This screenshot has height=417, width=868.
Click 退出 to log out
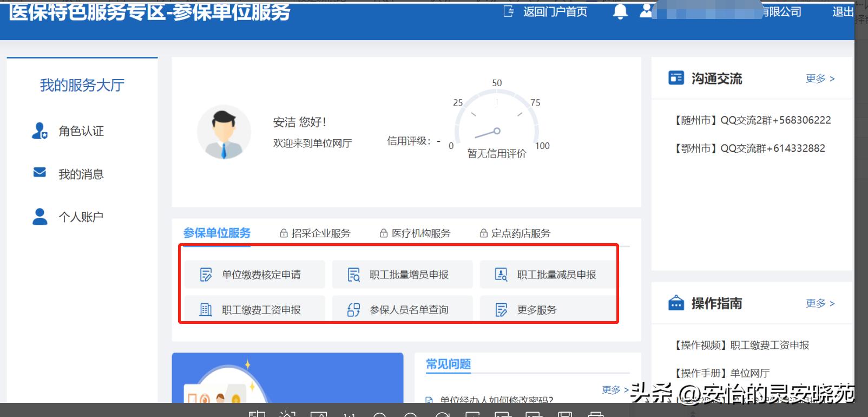[x=843, y=11]
